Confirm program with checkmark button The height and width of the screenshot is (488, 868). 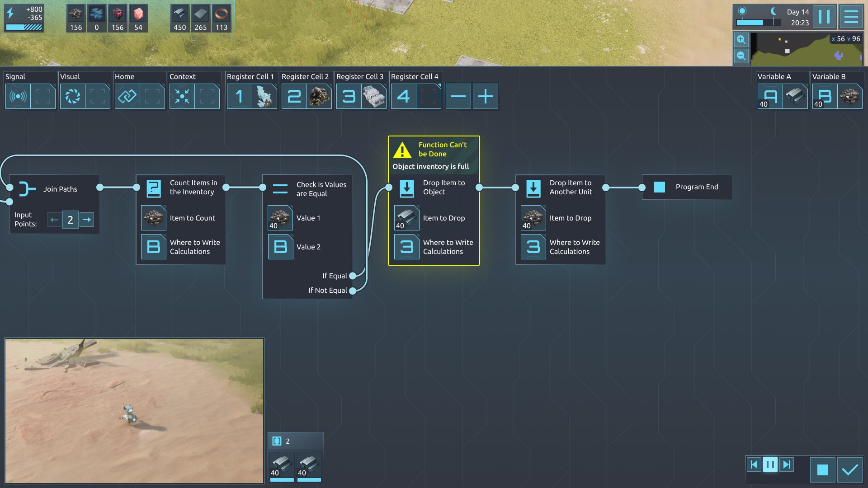click(x=850, y=470)
